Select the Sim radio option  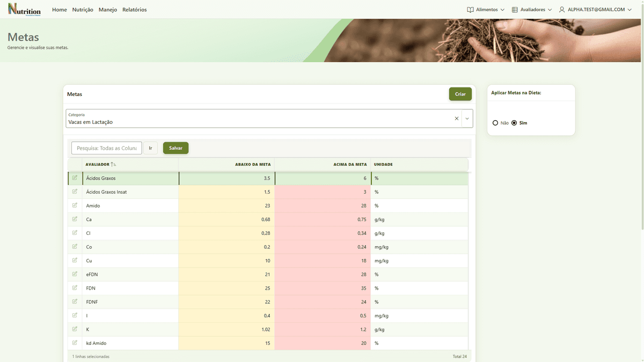(x=514, y=123)
